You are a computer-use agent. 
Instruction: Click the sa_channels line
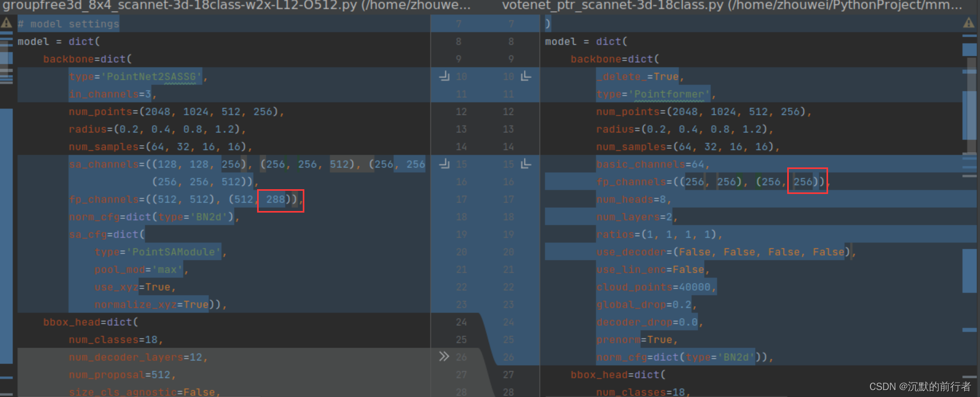click(x=247, y=164)
